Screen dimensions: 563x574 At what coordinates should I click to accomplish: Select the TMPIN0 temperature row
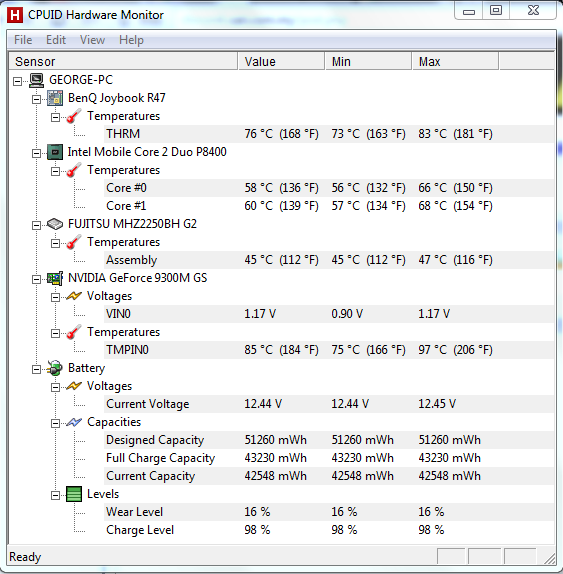[329, 350]
